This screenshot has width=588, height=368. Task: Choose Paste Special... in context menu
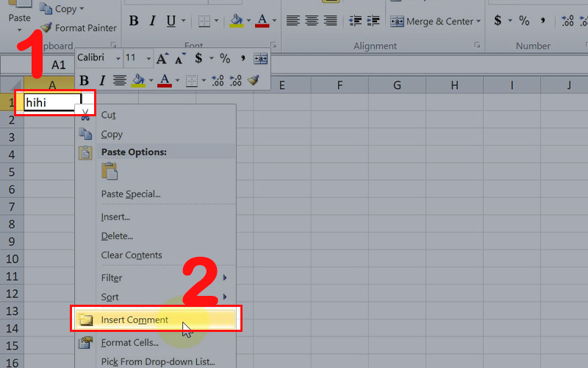point(156,194)
